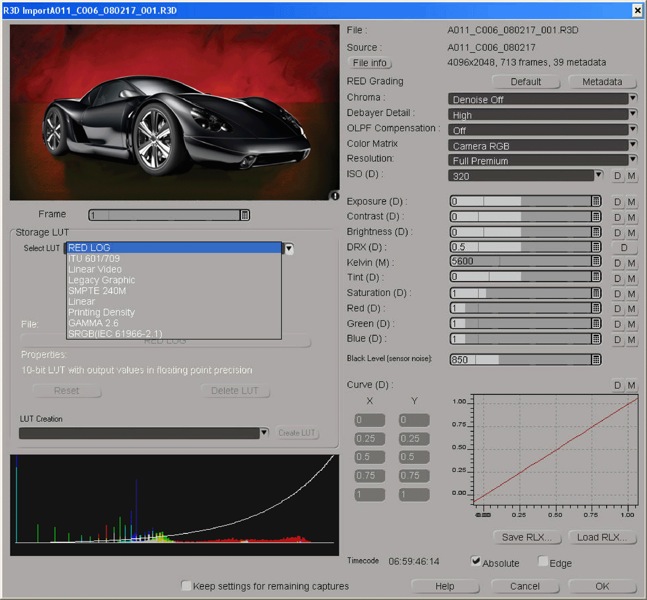Enable the Edge checkbox
Screen dimensions: 647x600
[542, 562]
